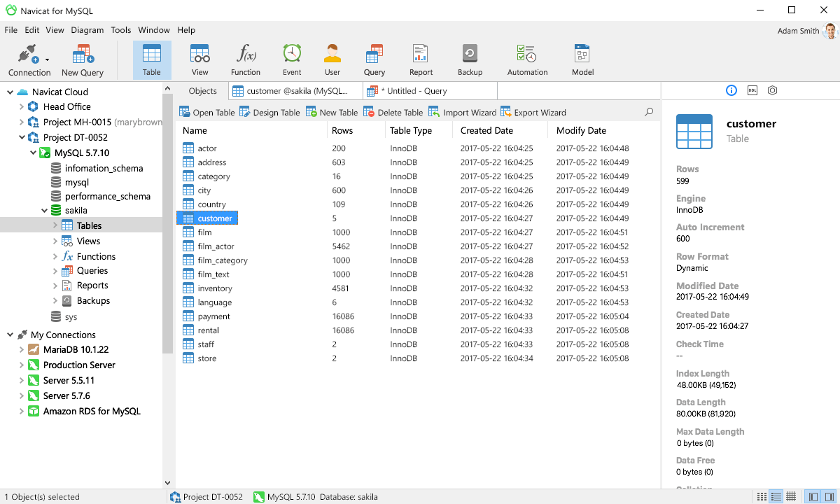The image size is (840, 504).
Task: Expand My Connections section
Action: (10, 334)
